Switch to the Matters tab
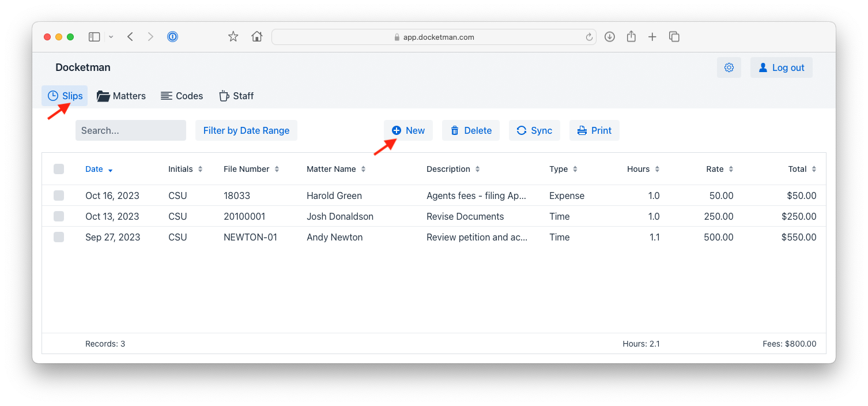 point(121,96)
